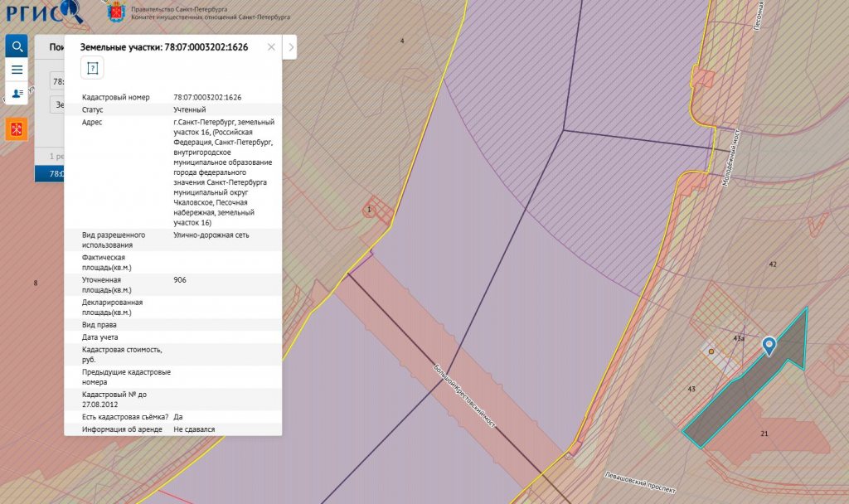Expand the panel using the right chevron arrow
The width and height of the screenshot is (849, 504).
pyautogui.click(x=290, y=47)
